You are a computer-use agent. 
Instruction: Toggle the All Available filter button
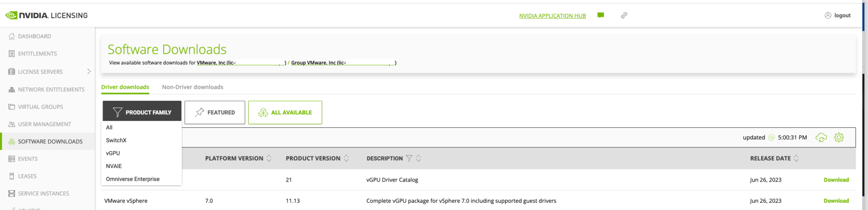(x=285, y=113)
